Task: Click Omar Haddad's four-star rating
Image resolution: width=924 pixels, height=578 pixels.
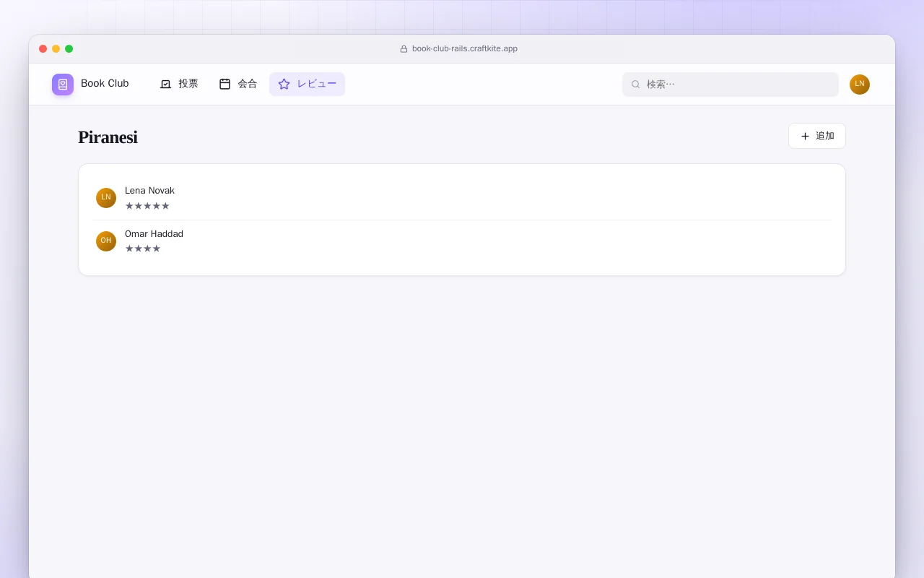Action: pyautogui.click(x=143, y=249)
